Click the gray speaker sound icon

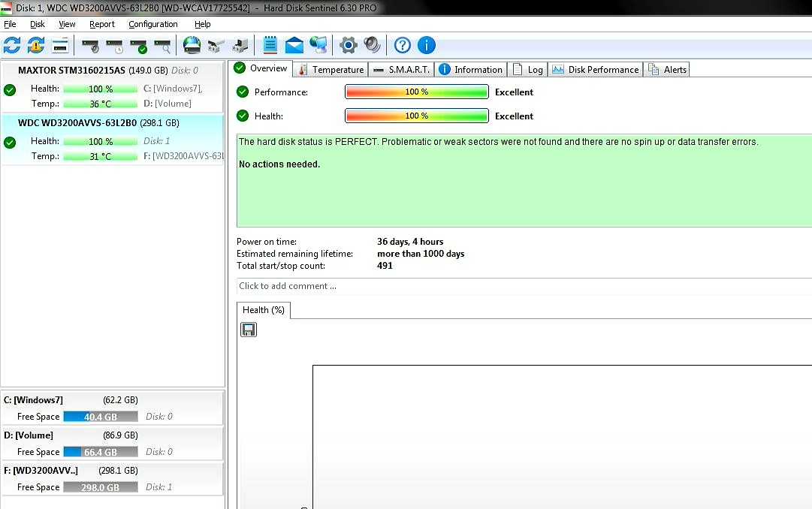[x=372, y=45]
